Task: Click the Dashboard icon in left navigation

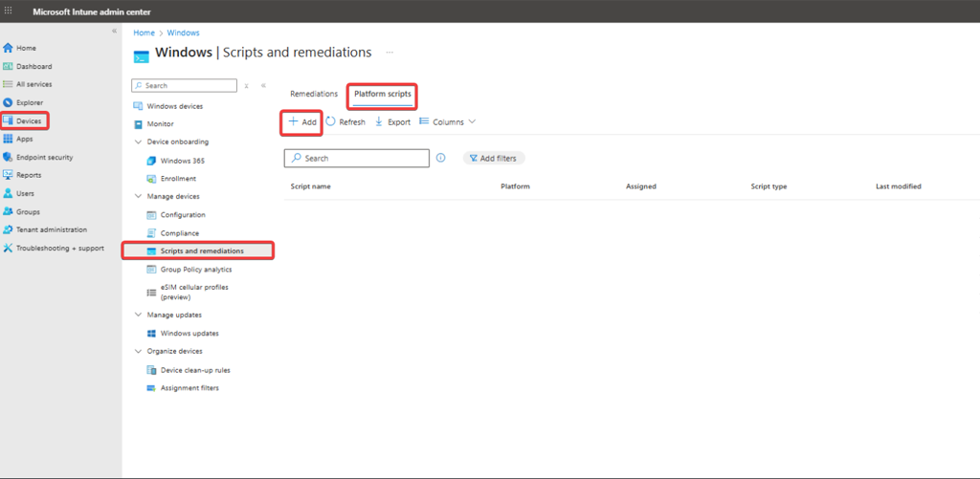Action: click(8, 66)
